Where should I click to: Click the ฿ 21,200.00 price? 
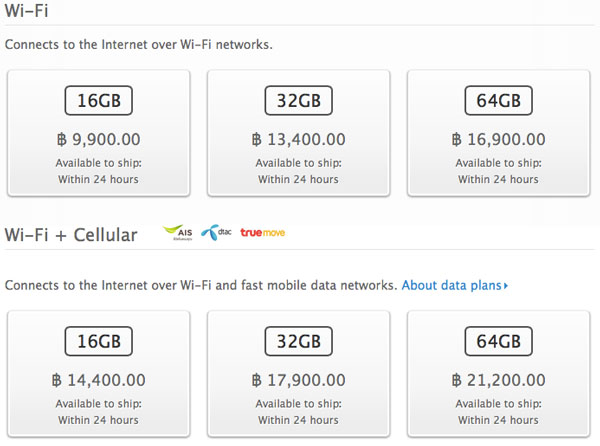(499, 381)
